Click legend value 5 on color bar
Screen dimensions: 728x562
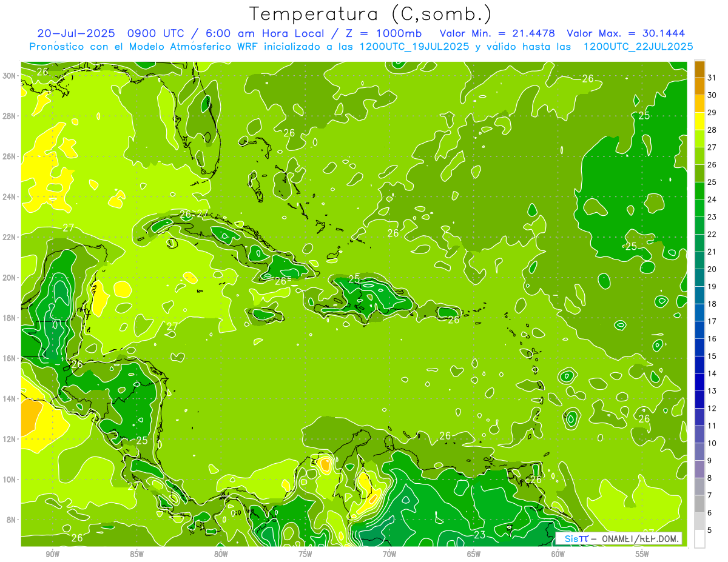pyautogui.click(x=710, y=530)
